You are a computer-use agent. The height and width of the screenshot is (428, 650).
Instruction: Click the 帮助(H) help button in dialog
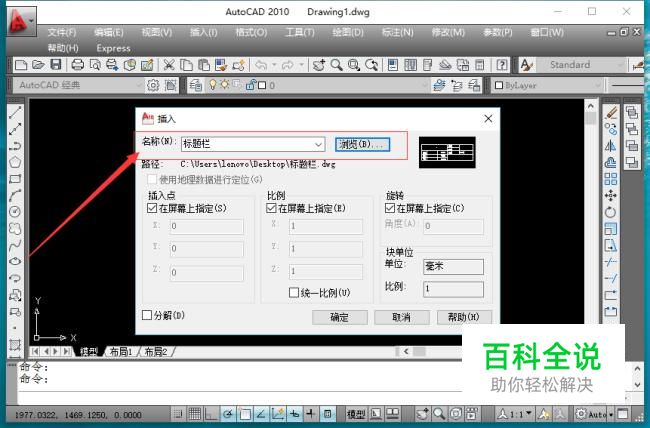464,317
